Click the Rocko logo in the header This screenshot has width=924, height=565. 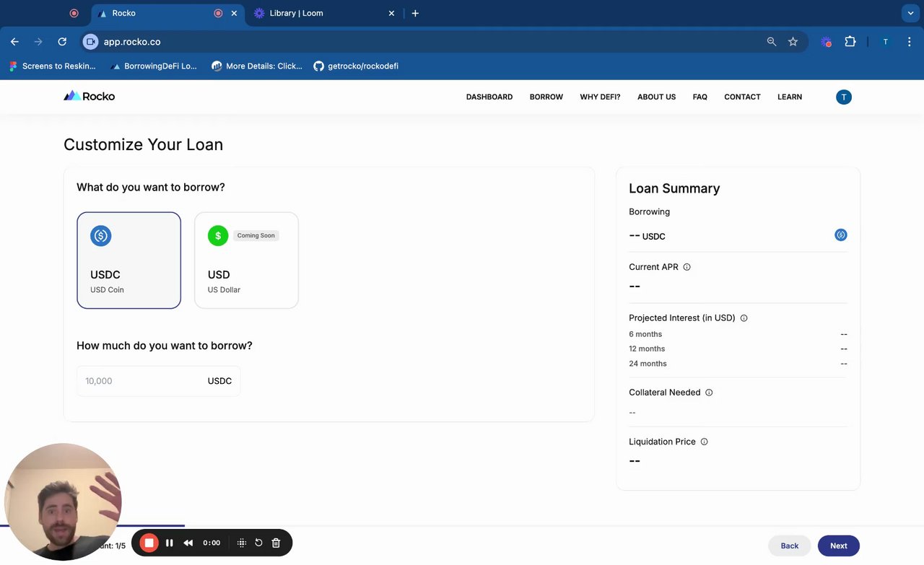(x=89, y=96)
